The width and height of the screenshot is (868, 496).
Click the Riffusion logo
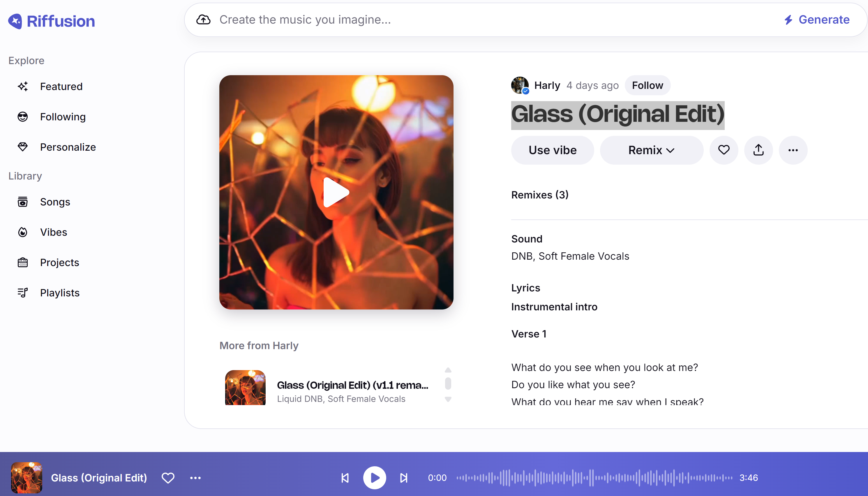tap(51, 21)
